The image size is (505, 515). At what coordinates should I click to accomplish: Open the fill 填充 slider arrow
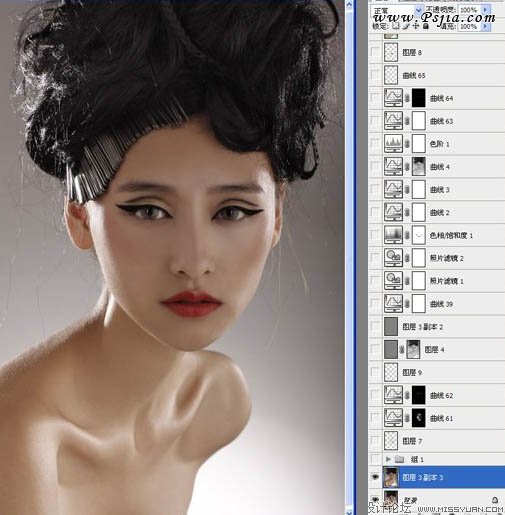(486, 26)
